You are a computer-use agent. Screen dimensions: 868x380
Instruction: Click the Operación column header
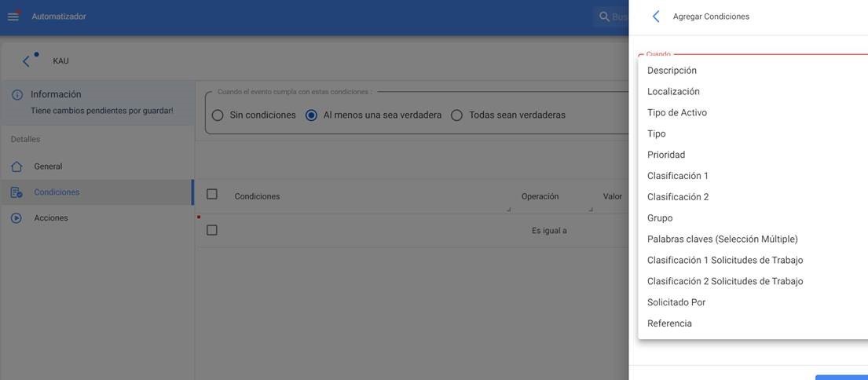tap(540, 196)
